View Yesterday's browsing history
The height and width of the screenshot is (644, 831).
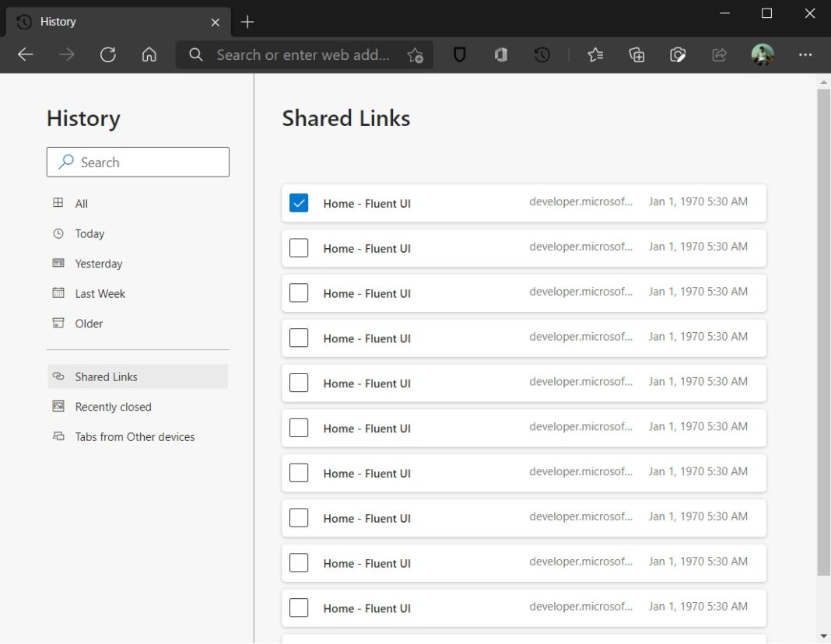pos(98,263)
